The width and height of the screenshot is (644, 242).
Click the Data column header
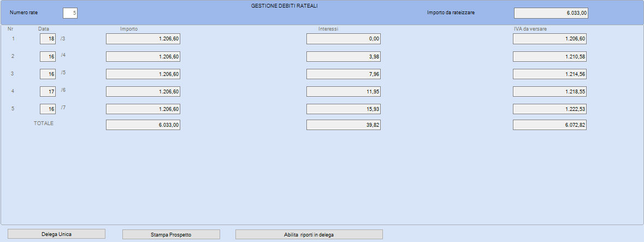tap(44, 29)
